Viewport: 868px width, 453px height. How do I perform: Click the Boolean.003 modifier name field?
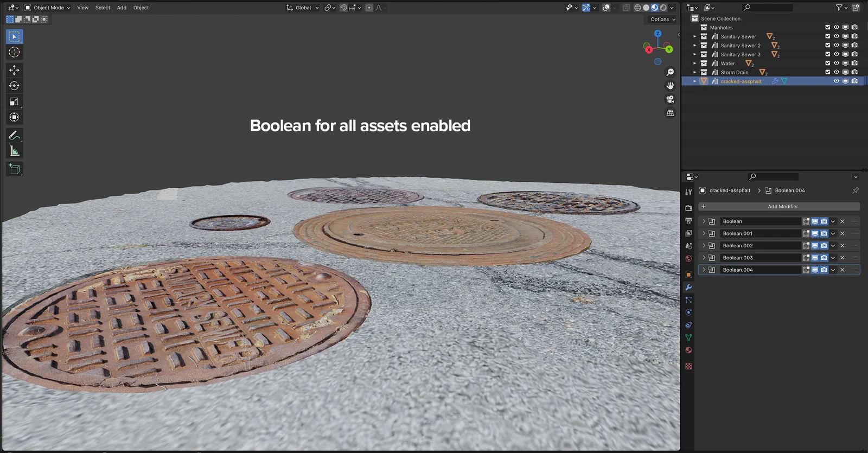[x=760, y=258]
